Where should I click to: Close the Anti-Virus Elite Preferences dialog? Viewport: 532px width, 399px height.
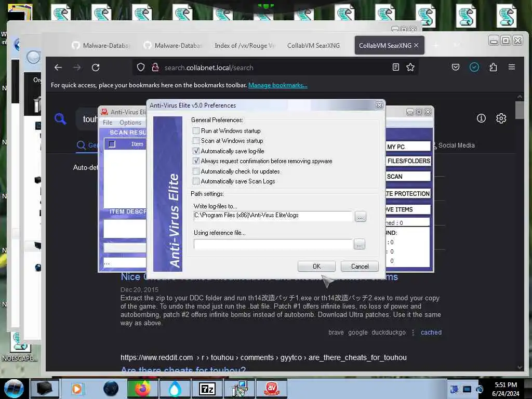click(379, 105)
